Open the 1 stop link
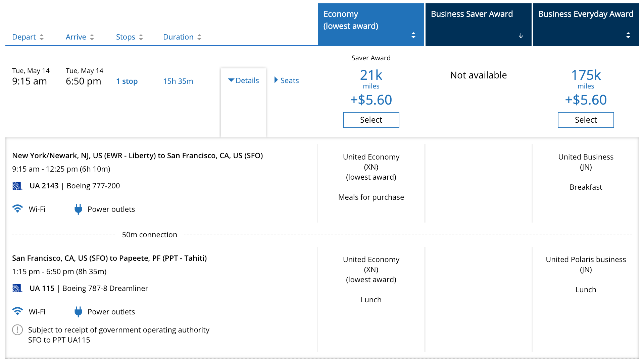The height and width of the screenshot is (364, 643). 127,81
